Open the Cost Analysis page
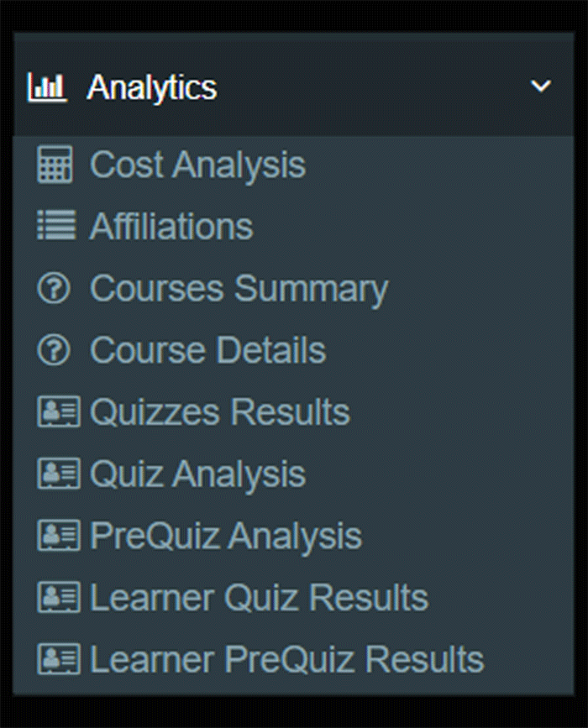The width and height of the screenshot is (588, 728). click(197, 165)
